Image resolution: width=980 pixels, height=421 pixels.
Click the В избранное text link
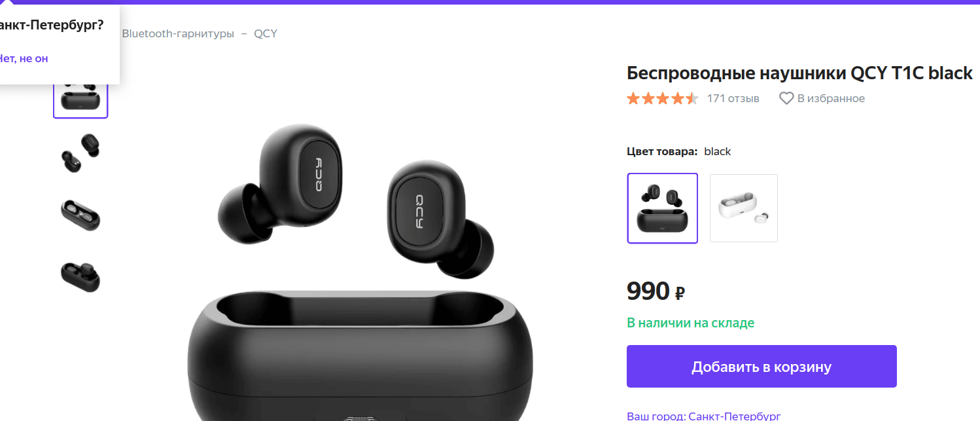coord(831,99)
